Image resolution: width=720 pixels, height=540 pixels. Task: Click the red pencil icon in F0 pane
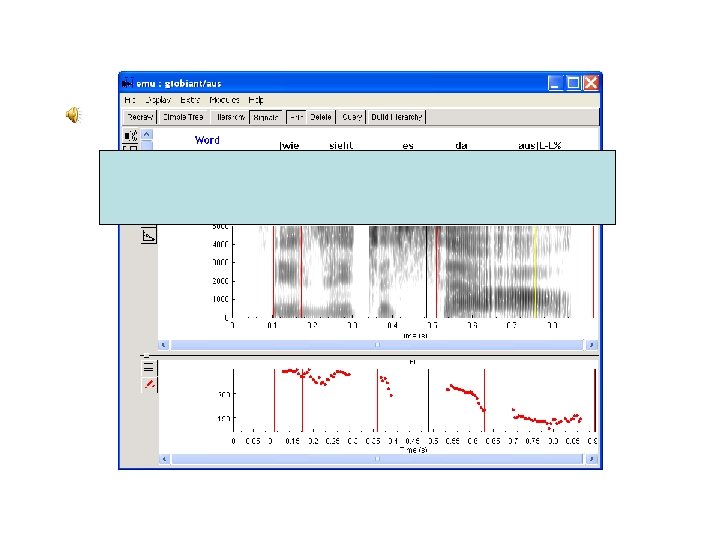pos(149,384)
